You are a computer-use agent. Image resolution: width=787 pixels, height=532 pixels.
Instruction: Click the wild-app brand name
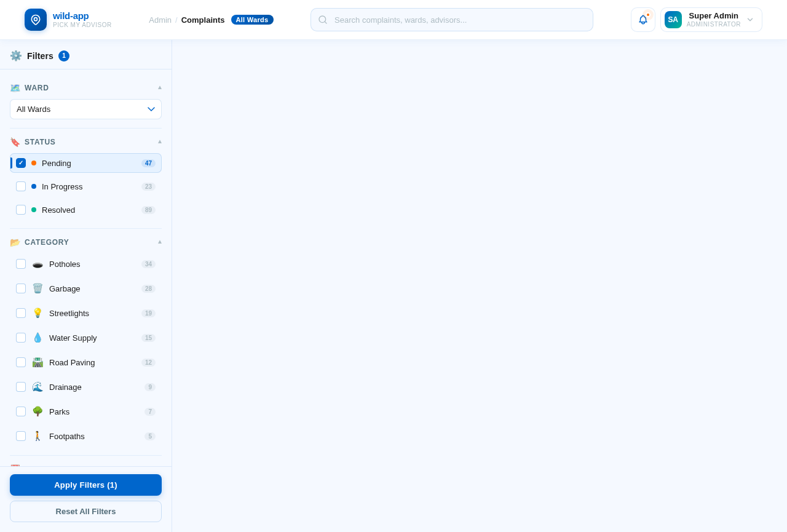[x=71, y=16]
